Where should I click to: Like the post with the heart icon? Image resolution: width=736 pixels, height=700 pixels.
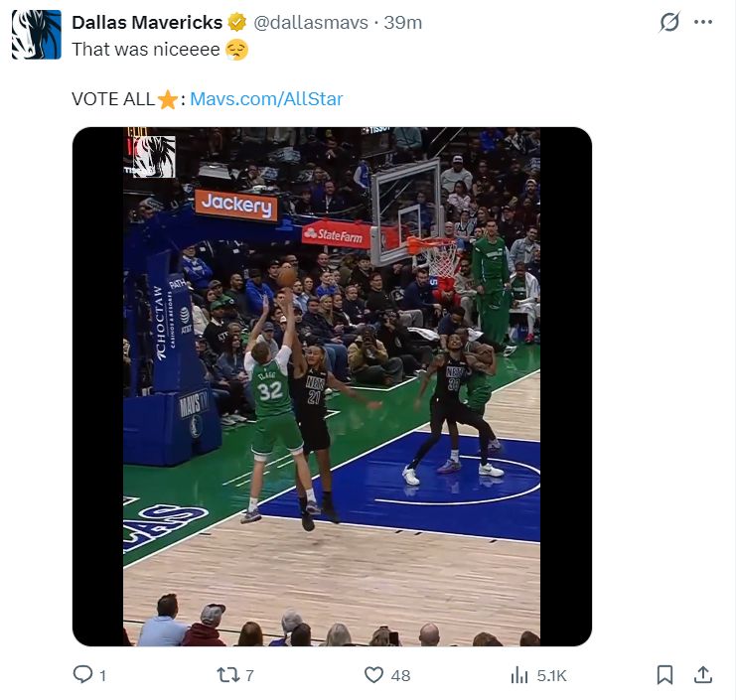pyautogui.click(x=373, y=675)
